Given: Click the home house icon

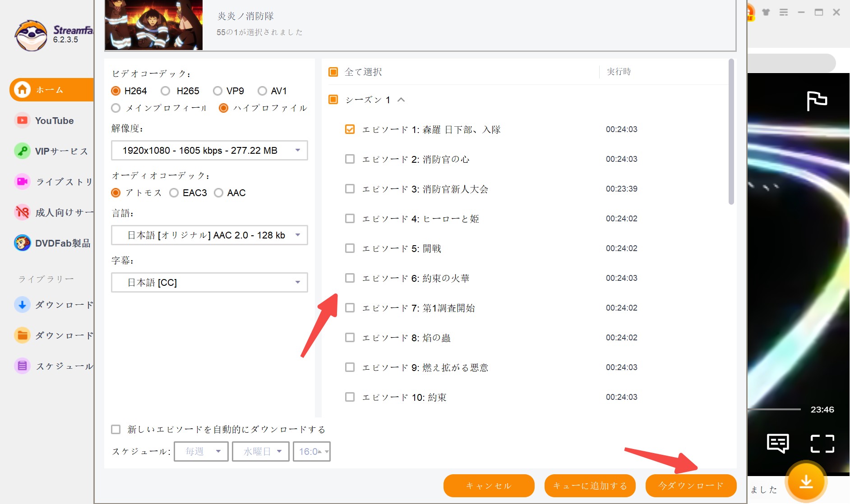Looking at the screenshot, I should [22, 90].
